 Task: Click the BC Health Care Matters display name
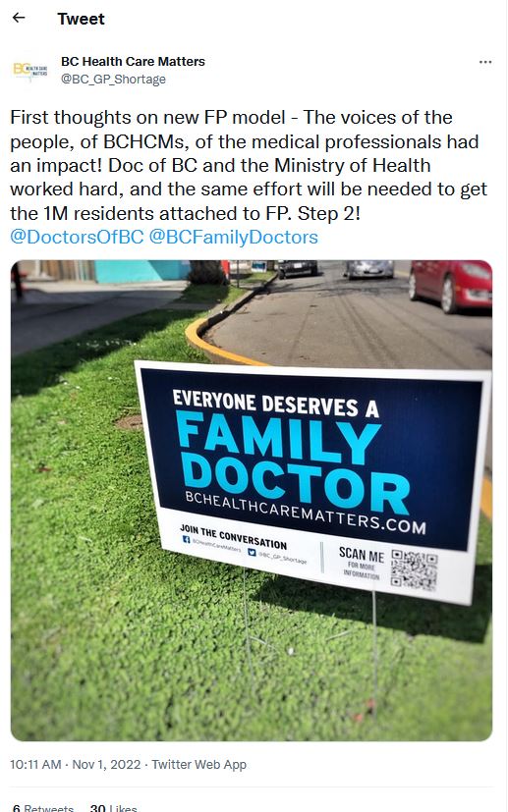pyautogui.click(x=133, y=61)
